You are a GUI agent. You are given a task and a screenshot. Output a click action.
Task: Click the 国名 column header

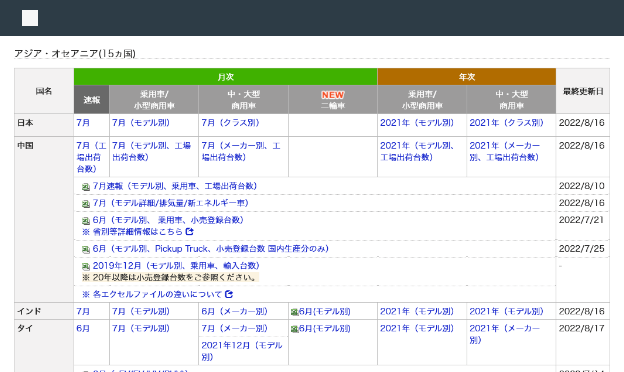tap(44, 91)
